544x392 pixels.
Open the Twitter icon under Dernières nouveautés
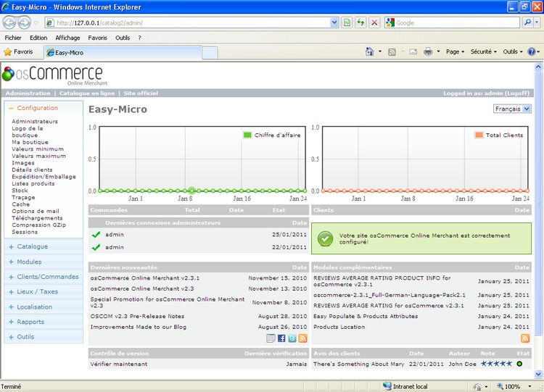click(292, 338)
